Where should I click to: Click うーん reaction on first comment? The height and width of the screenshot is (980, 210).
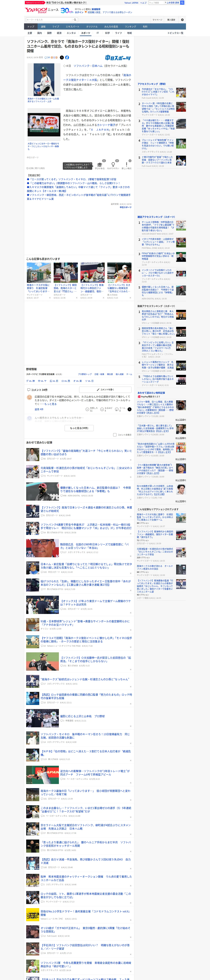click(x=120, y=409)
